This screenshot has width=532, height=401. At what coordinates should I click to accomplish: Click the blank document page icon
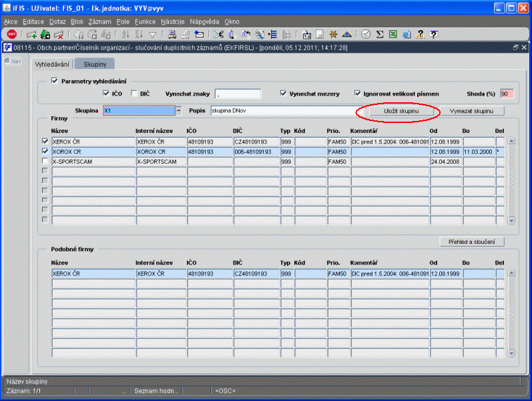tap(320, 34)
